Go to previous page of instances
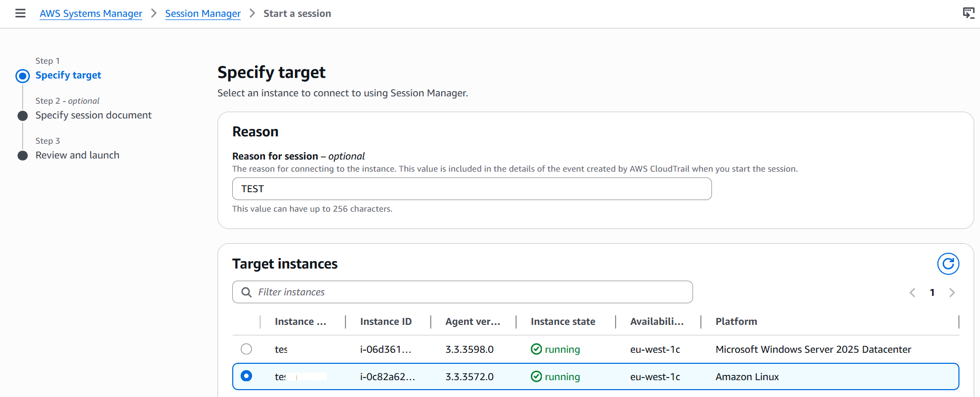This screenshot has height=397, width=980. [x=913, y=293]
